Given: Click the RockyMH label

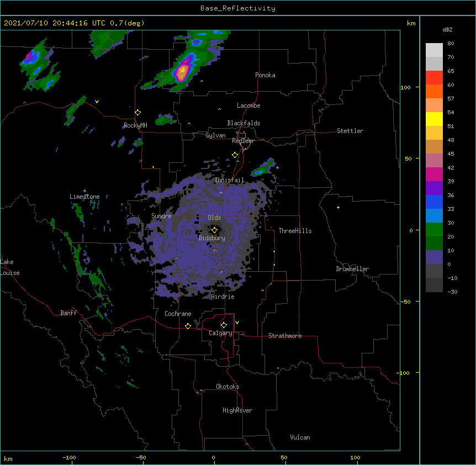Looking at the screenshot, I should pyautogui.click(x=135, y=125).
